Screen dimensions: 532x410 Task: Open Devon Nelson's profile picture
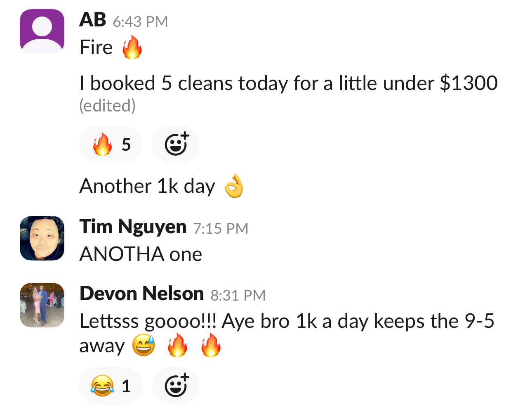point(42,305)
